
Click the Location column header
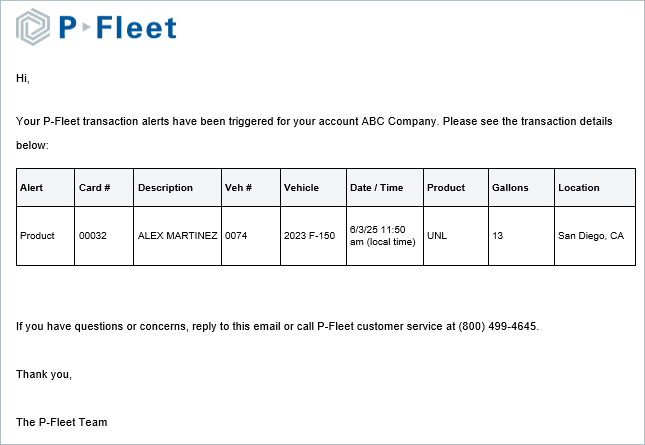[579, 188]
